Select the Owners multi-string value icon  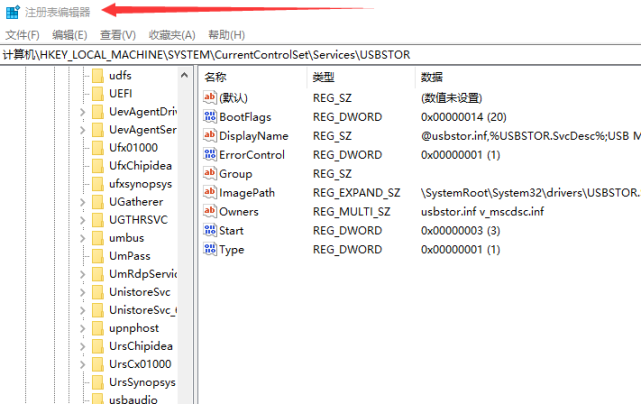click(210, 212)
